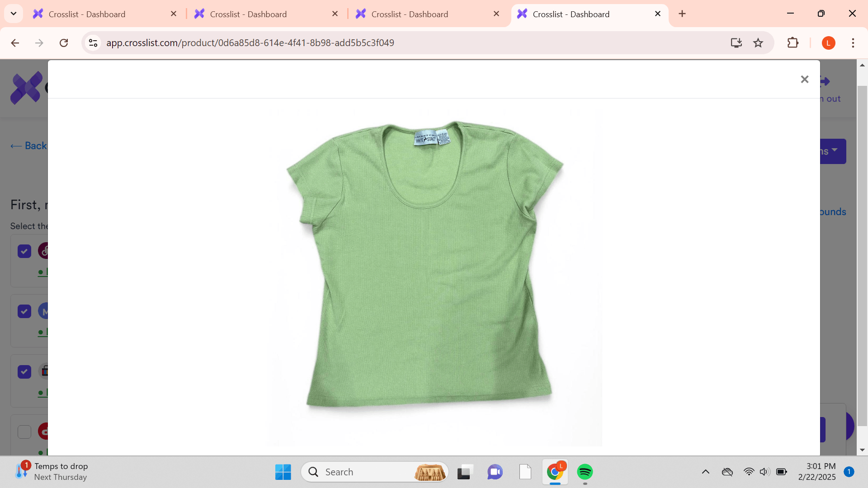
Task: Open Spotify from the taskbar
Action: tap(585, 472)
